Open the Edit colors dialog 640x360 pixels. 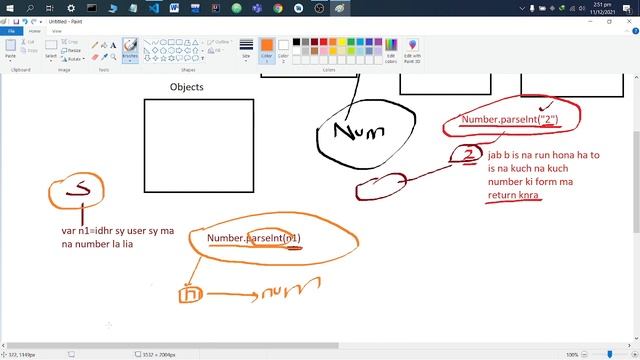point(391,51)
